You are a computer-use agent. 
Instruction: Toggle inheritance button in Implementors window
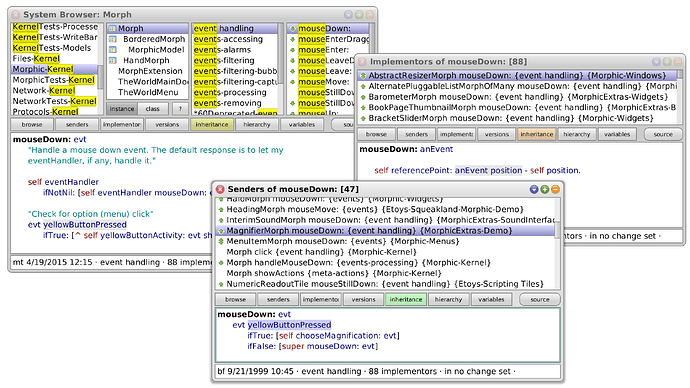pyautogui.click(x=536, y=134)
